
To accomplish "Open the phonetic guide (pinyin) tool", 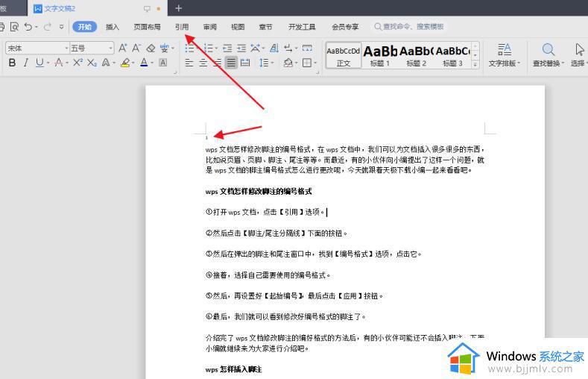I will (164, 48).
